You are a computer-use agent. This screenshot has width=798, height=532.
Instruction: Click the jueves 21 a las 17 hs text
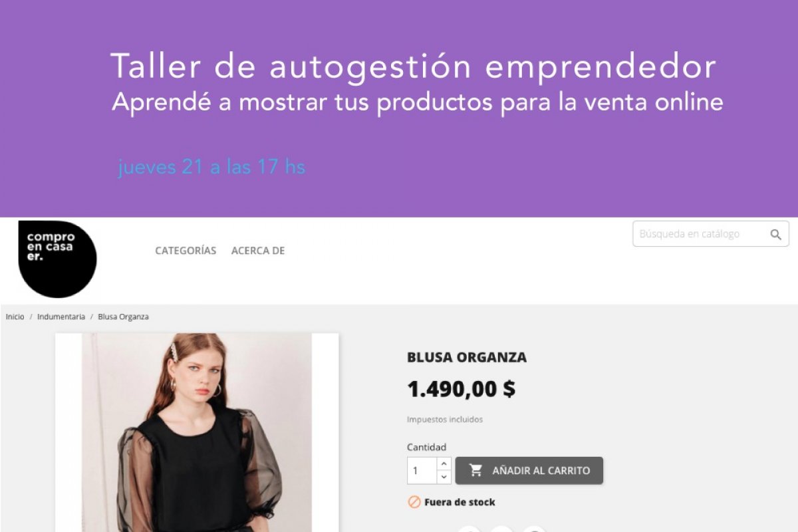211,167
